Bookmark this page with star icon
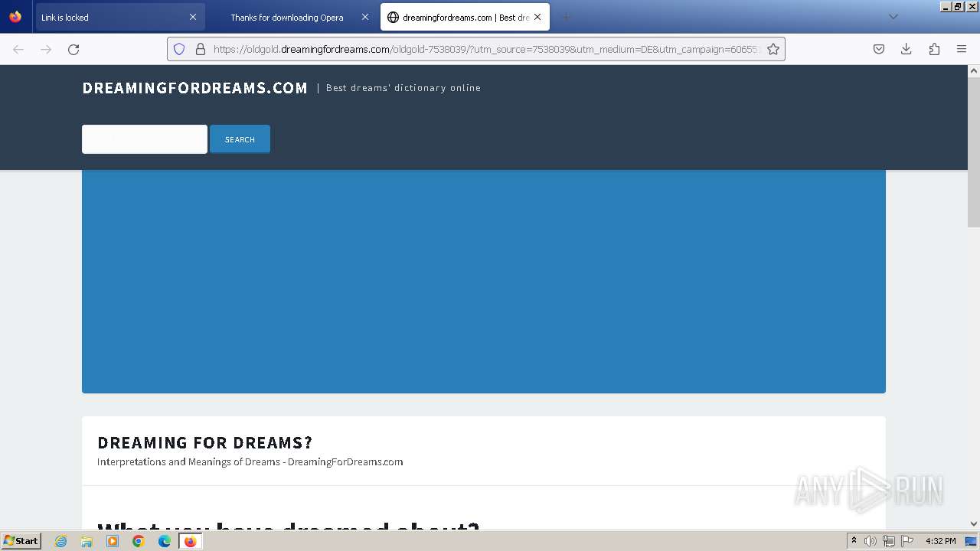 click(773, 49)
